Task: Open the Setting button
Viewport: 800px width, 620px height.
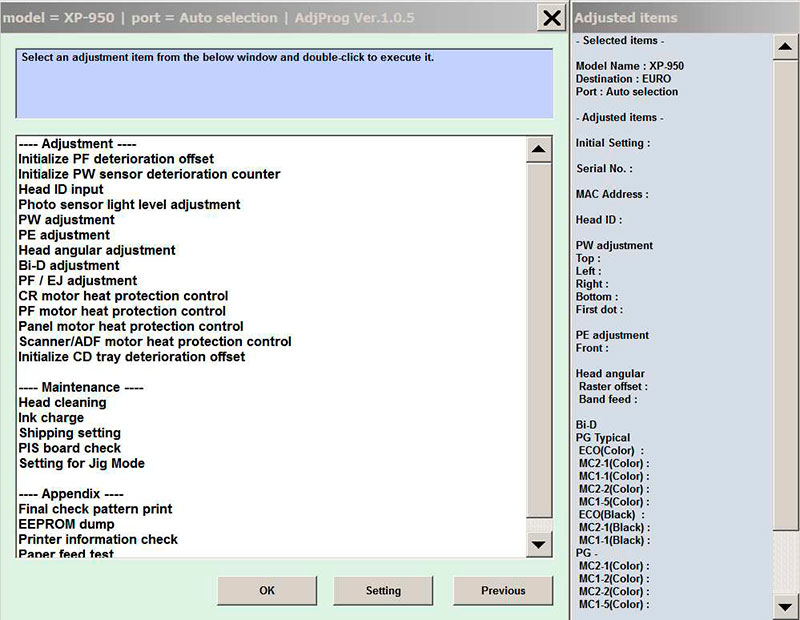Action: (x=383, y=590)
